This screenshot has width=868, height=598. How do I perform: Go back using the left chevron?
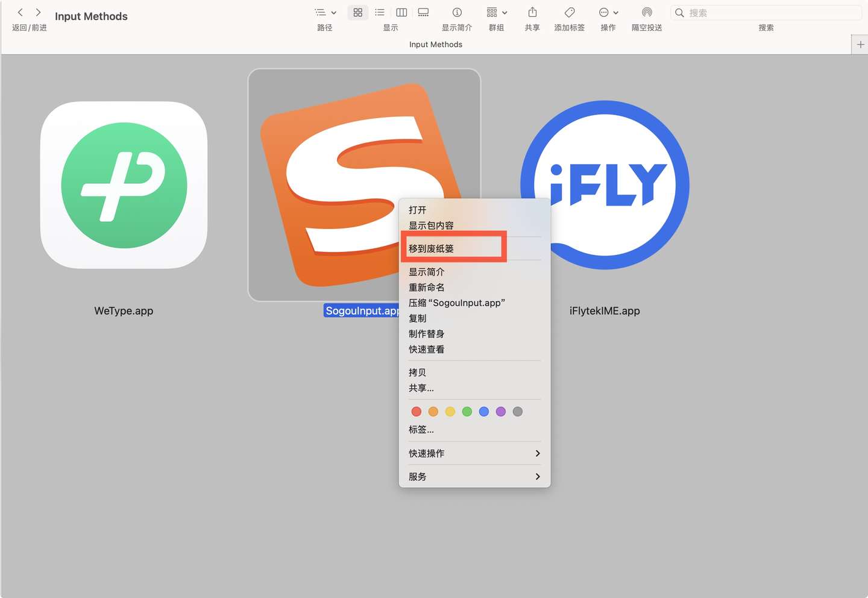pyautogui.click(x=20, y=12)
